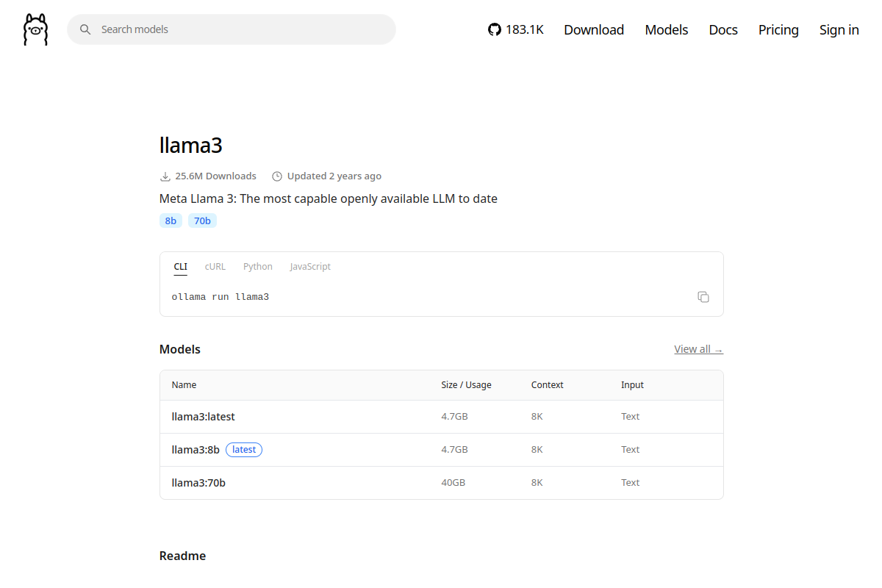
Task: Click the Name column header
Action: tap(184, 385)
